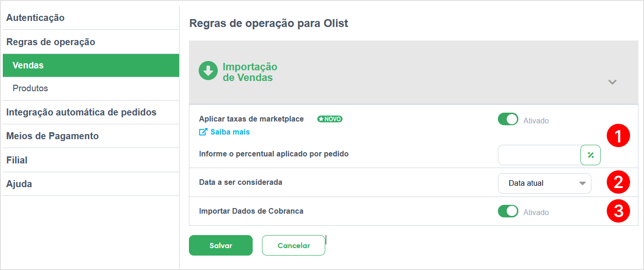Open the Saiba mais link
644x270 pixels.
(x=230, y=132)
